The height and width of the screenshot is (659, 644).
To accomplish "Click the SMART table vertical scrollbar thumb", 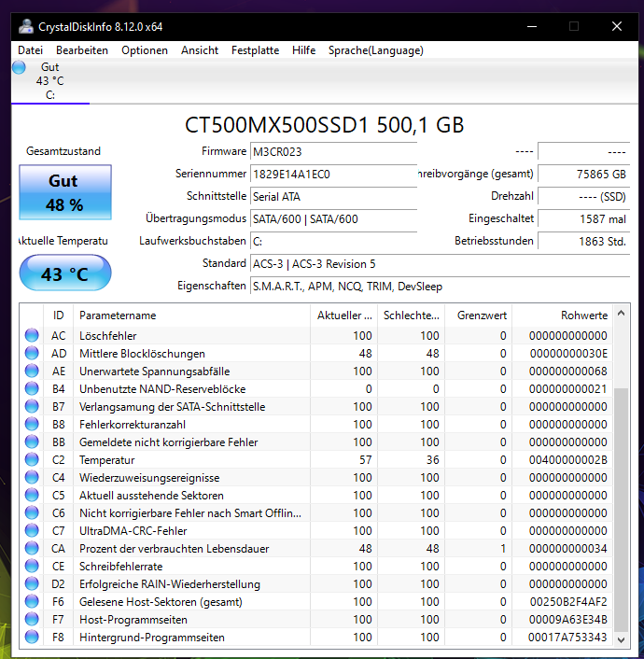I will (622, 510).
